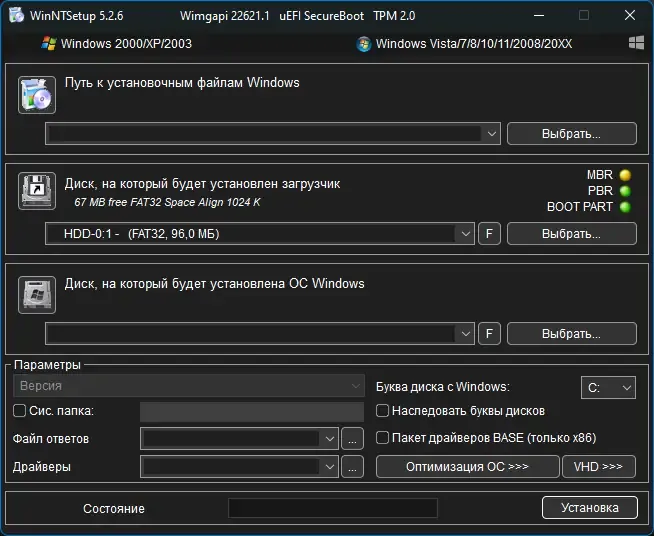Click the Сис. папка text field
Viewport: 654px width, 536px height.
coord(252,412)
